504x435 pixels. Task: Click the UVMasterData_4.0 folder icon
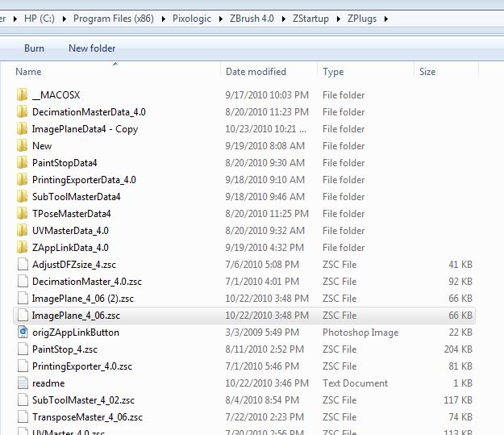(x=22, y=231)
